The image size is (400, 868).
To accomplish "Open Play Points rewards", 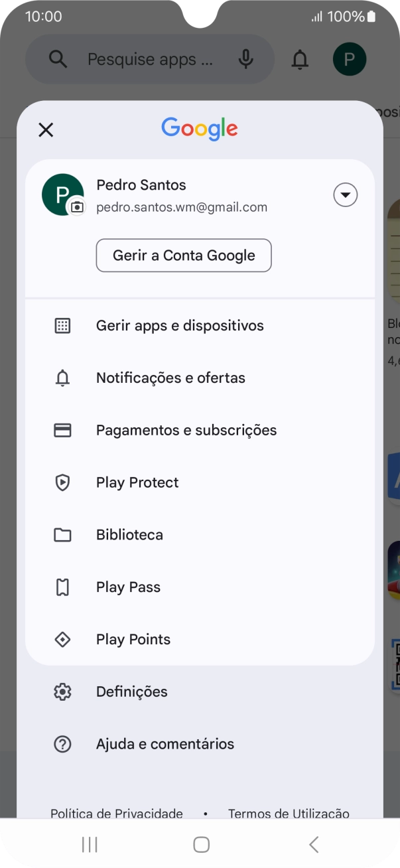I will tap(133, 639).
